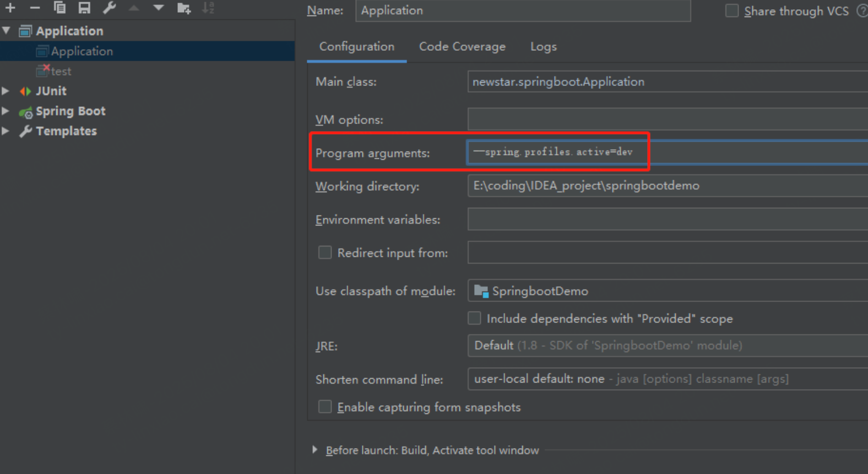This screenshot has width=868, height=474.
Task: Expand the Templates tree node
Action: point(6,131)
